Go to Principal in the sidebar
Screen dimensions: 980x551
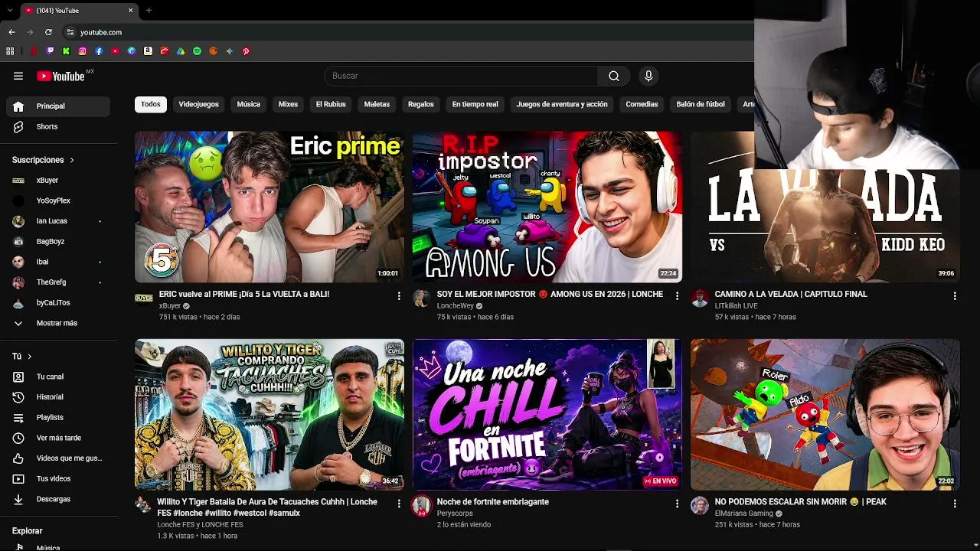[x=58, y=106]
